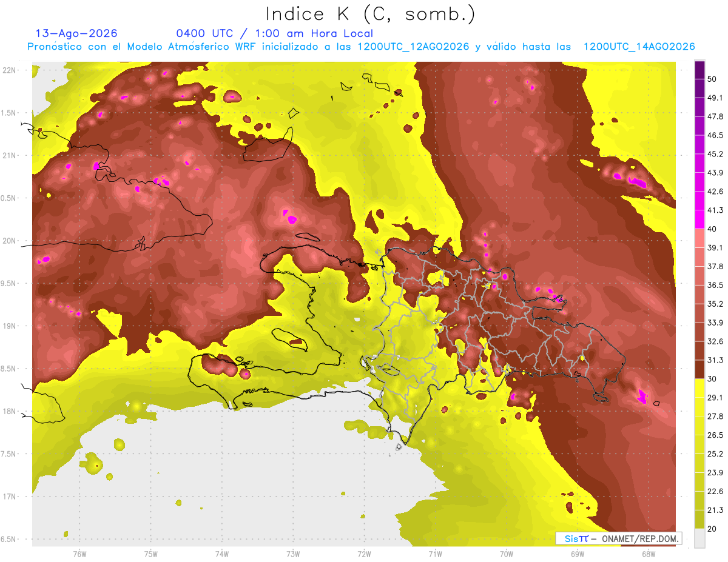The width and height of the screenshot is (728, 562).
Task: Click the "17N" latitude label
Action: tap(10, 497)
